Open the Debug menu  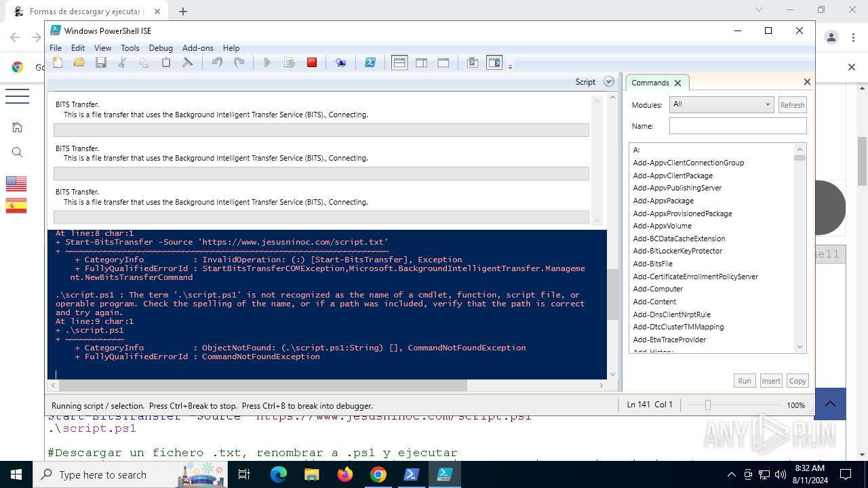click(161, 48)
